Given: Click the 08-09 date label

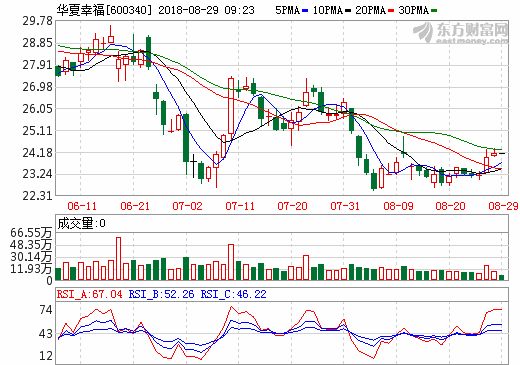Looking at the screenshot, I should tap(398, 206).
